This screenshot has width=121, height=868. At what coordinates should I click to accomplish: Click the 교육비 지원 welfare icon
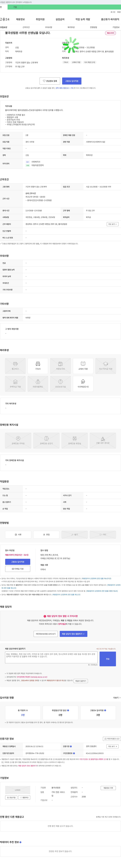coord(83,366)
